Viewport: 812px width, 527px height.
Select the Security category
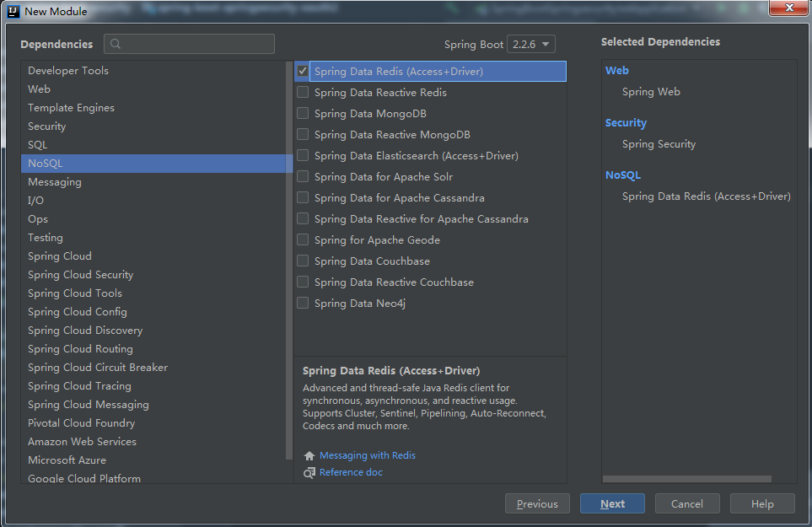click(x=47, y=126)
